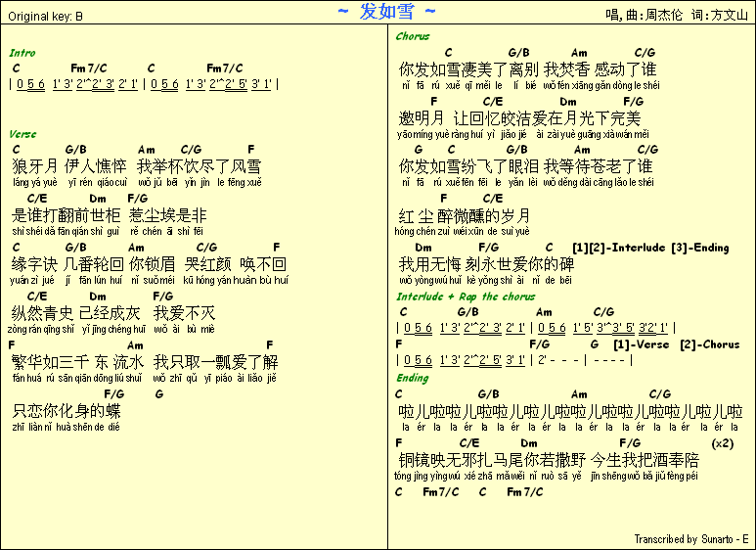Click the lyric 伊人憔悴
Image resolution: width=756 pixels, height=550 pixels.
click(x=96, y=166)
